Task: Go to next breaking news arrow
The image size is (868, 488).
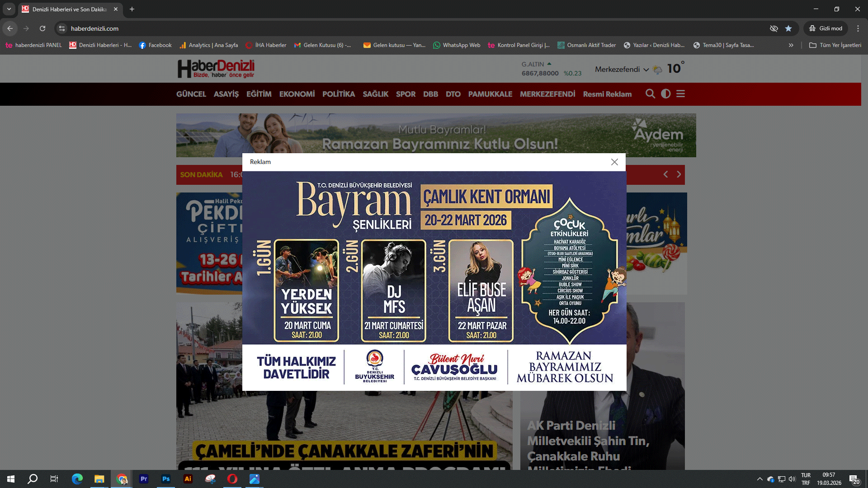Action: 679,174
